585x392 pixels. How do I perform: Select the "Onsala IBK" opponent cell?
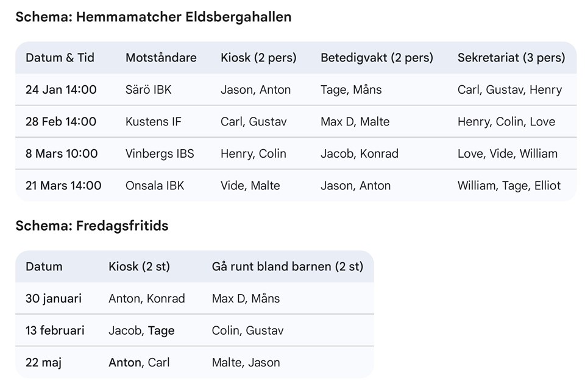[x=155, y=185]
